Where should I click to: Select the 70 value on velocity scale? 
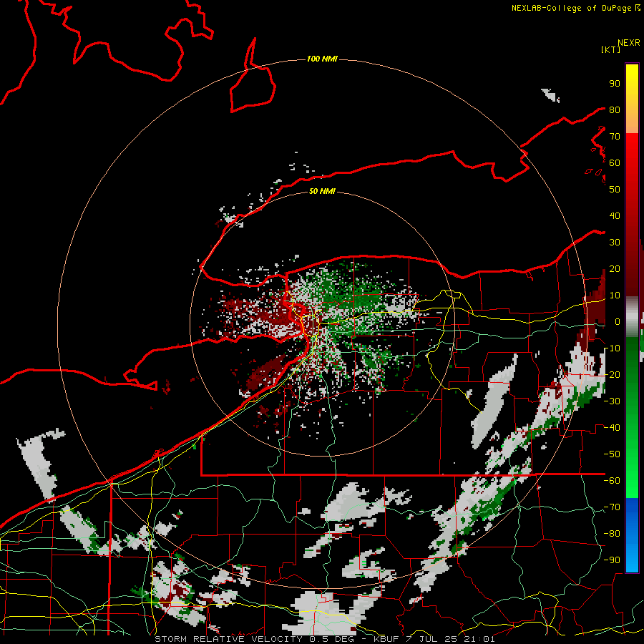click(x=615, y=137)
